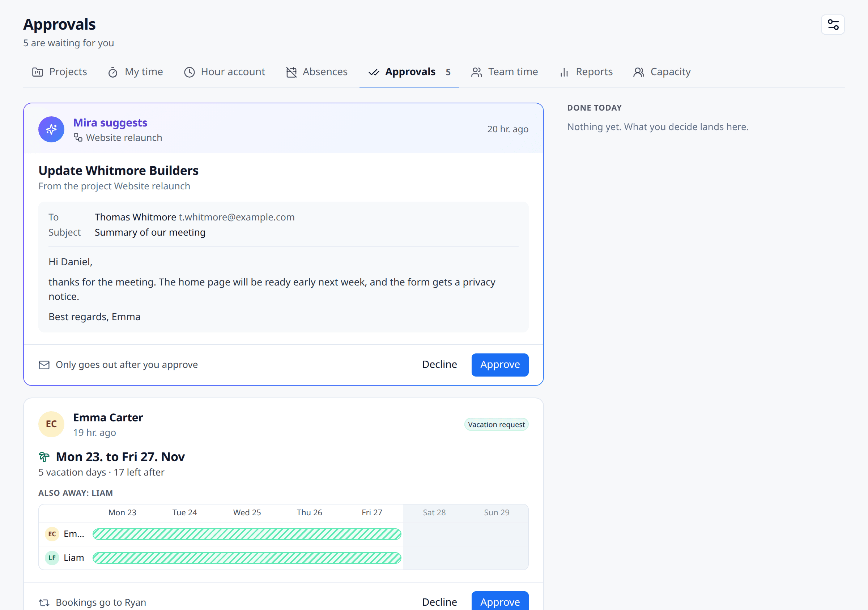Click Liam's LF avatar in calendar
This screenshot has height=610, width=868.
point(52,558)
